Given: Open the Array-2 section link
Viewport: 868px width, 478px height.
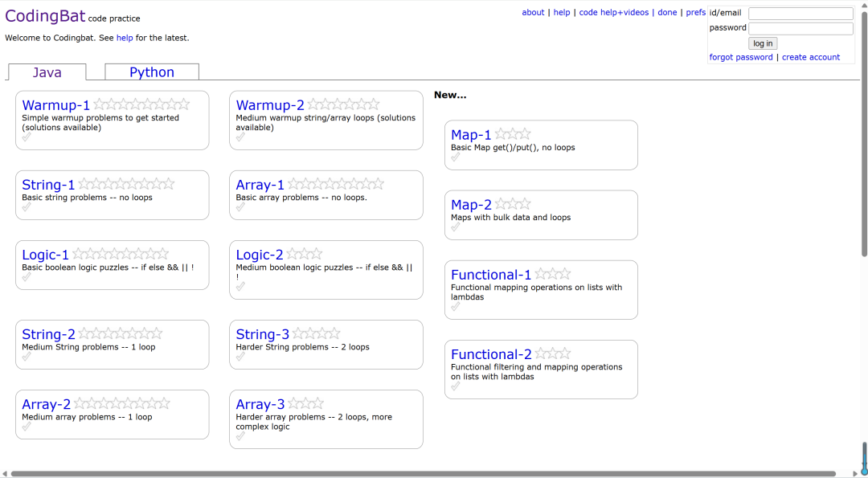Looking at the screenshot, I should point(47,404).
